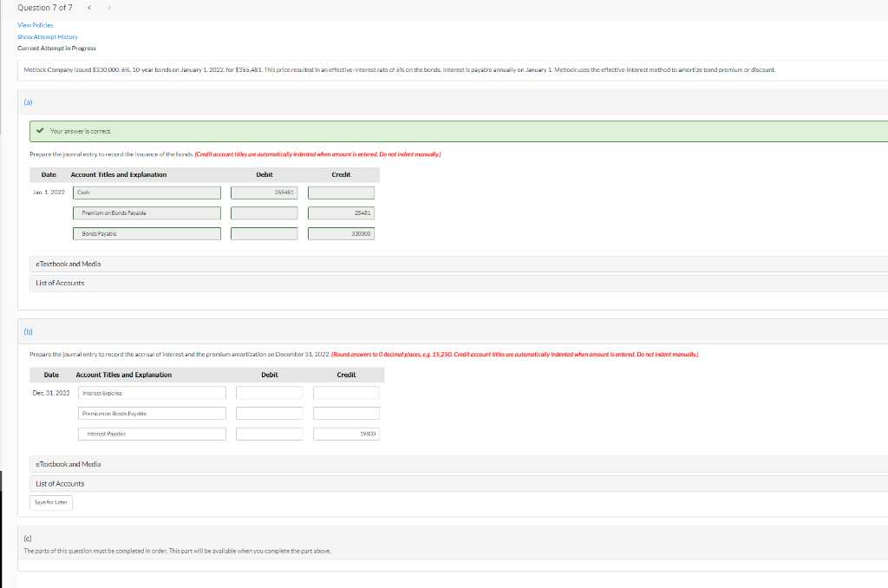
Task: Go to the previous question arrow
Action: pos(89,7)
